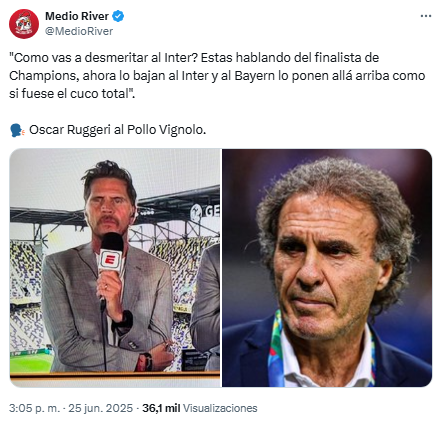Click the "36,1 mil" view count
Viewport: 441px width, 421px height.
(161, 408)
